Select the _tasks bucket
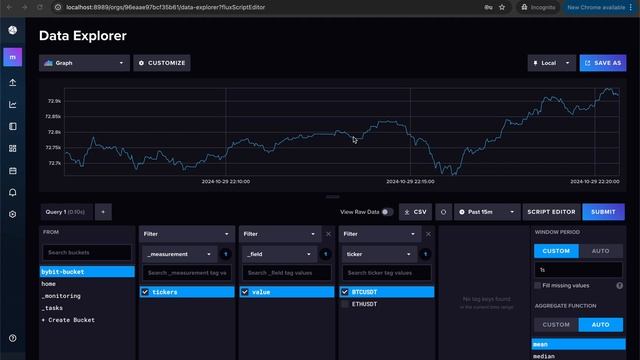This screenshot has width=640, height=360. click(x=87, y=308)
